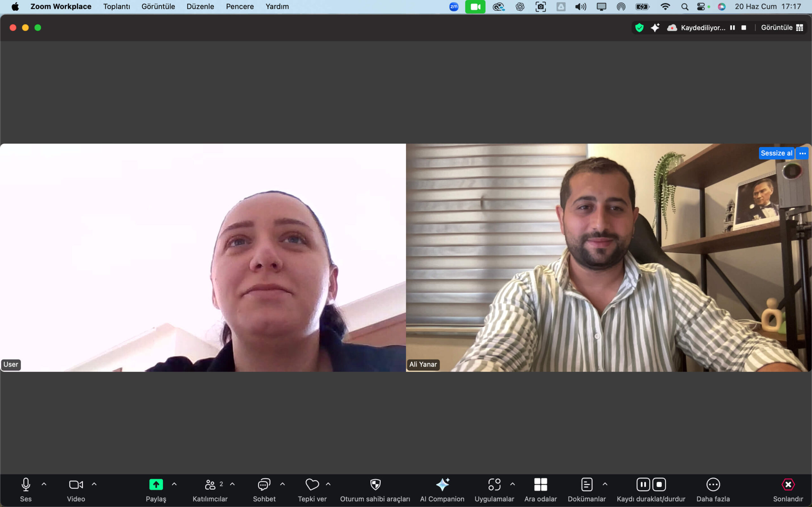This screenshot has width=812, height=507.
Task: Open the Katılımcılar participants icon
Action: 210,485
